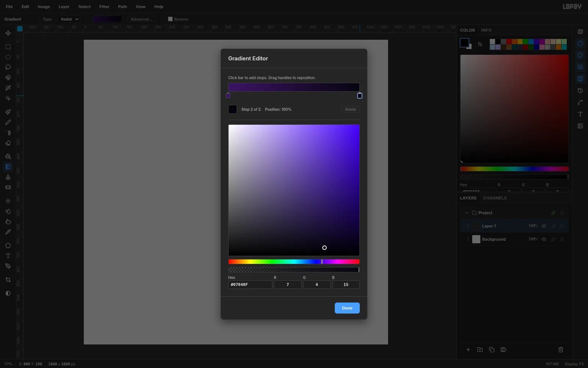The width and height of the screenshot is (588, 368).
Task: Select the Rectangular Marquee tool
Action: (8, 47)
